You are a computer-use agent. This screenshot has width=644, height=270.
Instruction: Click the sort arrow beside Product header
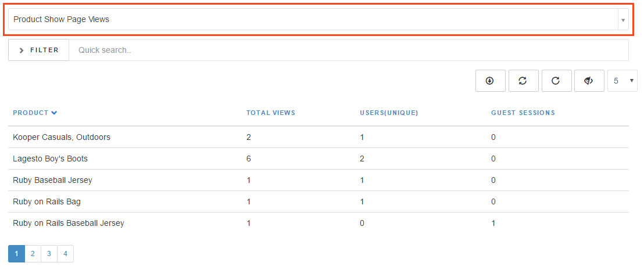point(54,113)
